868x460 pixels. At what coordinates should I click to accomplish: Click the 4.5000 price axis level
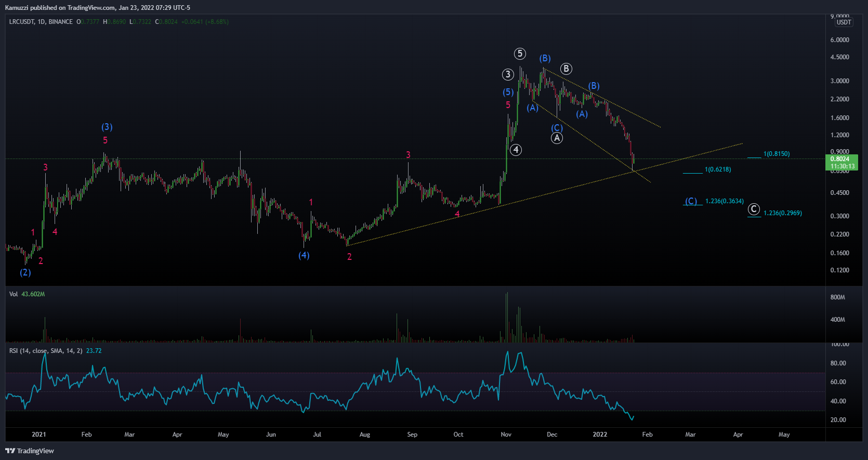pyautogui.click(x=840, y=57)
